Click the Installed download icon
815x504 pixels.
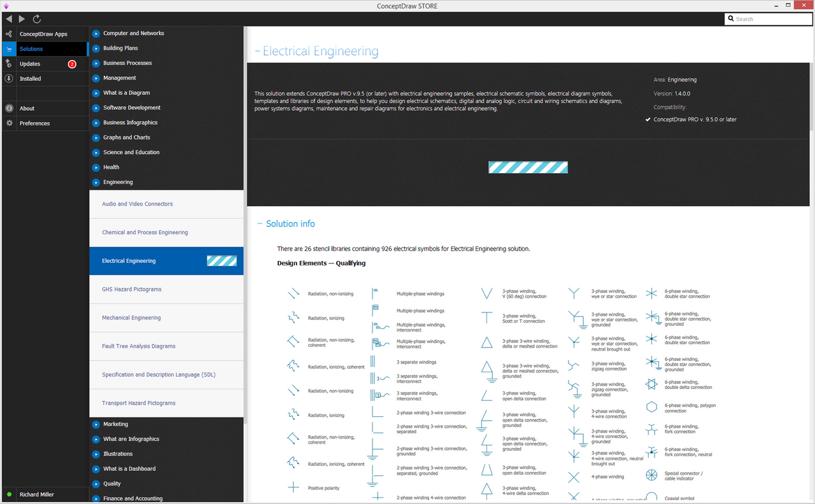click(x=9, y=78)
